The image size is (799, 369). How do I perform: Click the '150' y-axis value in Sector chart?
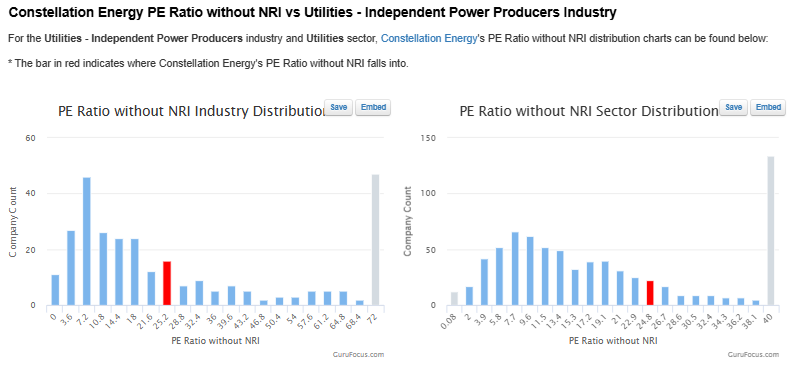point(428,138)
